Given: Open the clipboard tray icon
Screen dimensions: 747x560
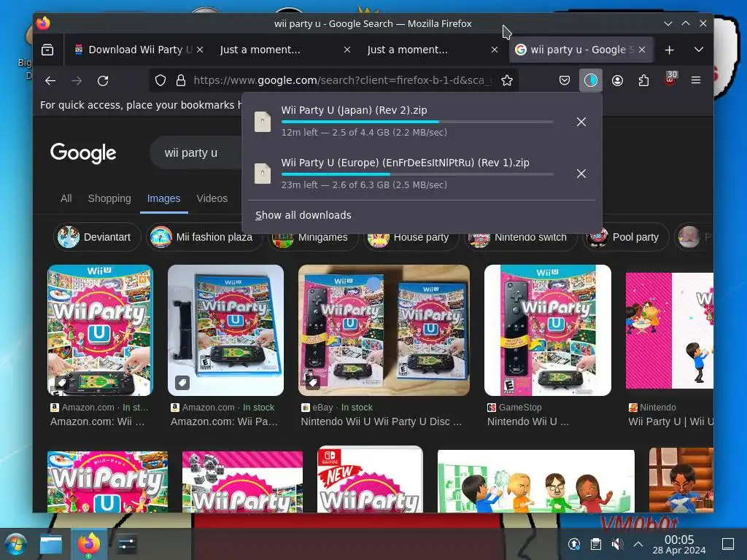Looking at the screenshot, I should point(595,544).
